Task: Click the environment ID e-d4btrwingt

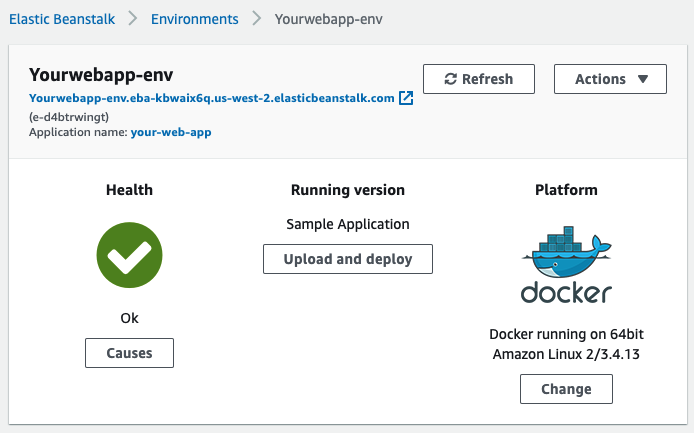Action: [x=69, y=117]
